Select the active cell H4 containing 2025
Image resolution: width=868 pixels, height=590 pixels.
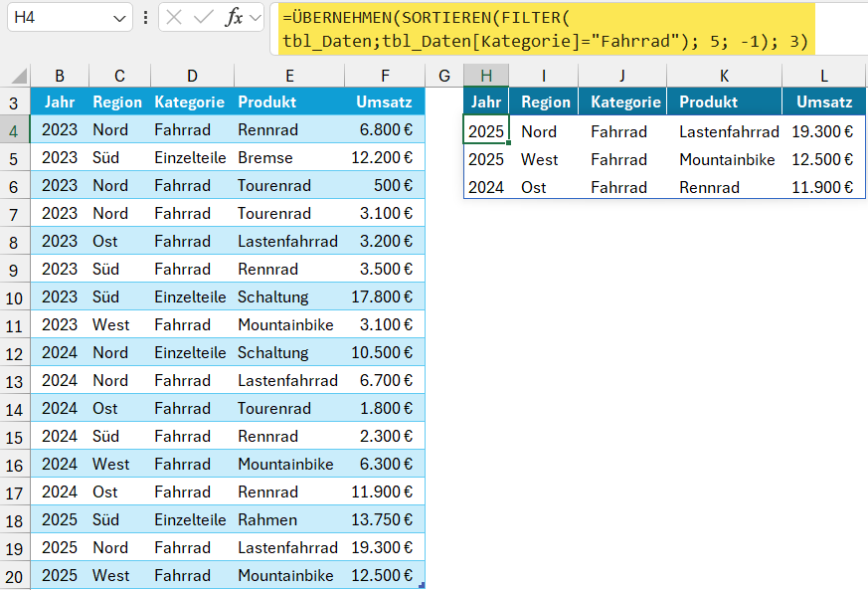click(x=486, y=130)
